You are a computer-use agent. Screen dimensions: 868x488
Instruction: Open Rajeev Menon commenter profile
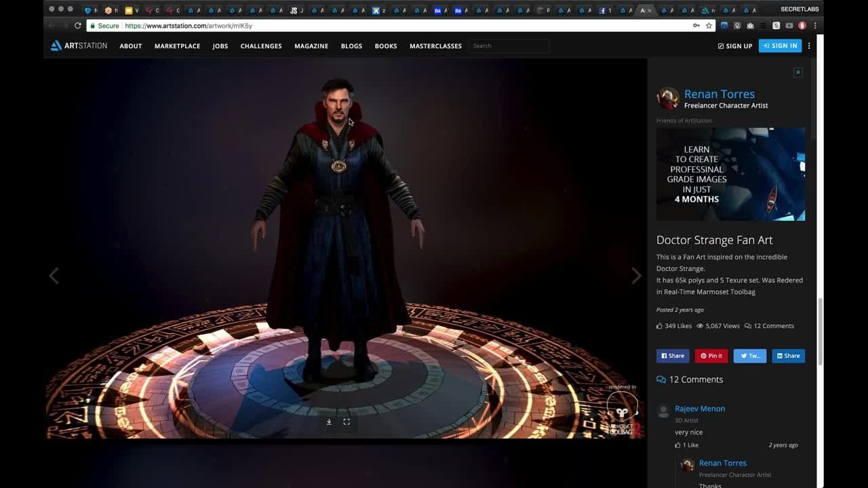(700, 409)
